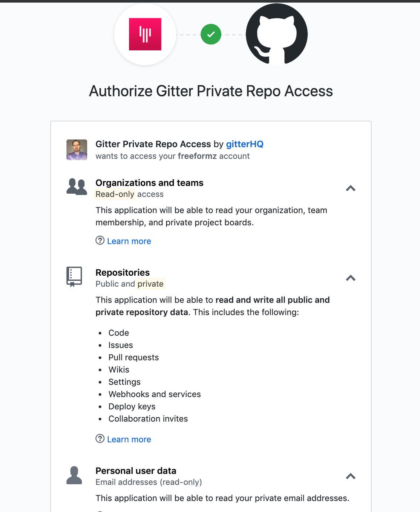The image size is (420, 512).
Task: Open Learn more under Organizations and teams
Action: click(x=129, y=241)
